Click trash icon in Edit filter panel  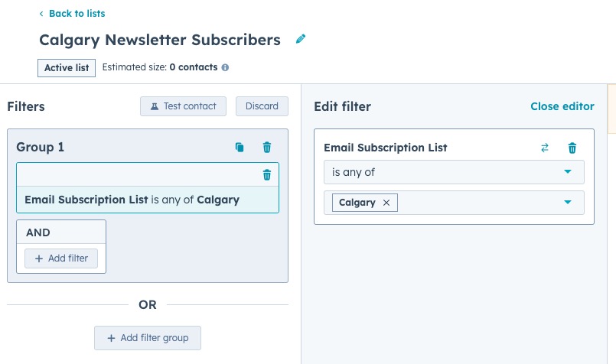point(572,148)
